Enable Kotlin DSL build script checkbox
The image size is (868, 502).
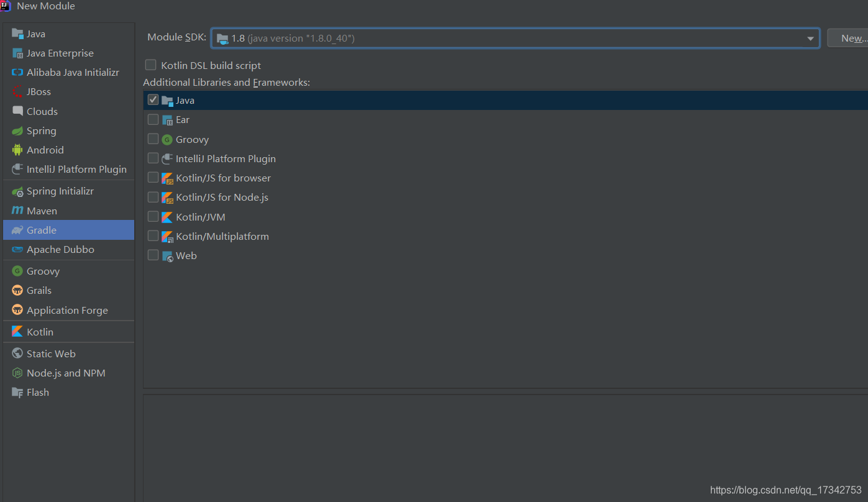[x=150, y=65]
